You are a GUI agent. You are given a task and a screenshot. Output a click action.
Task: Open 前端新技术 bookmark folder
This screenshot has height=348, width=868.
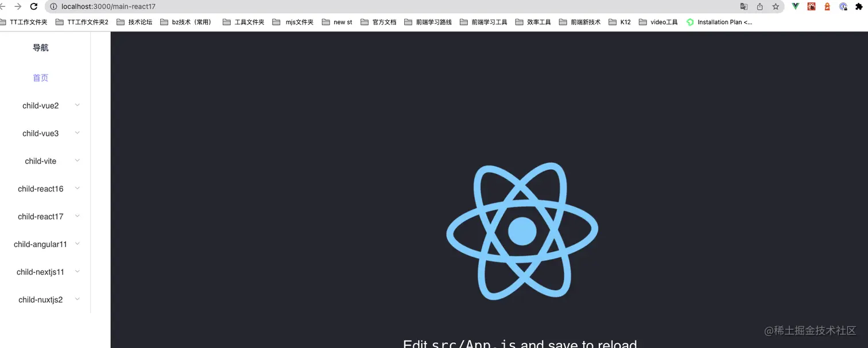[x=580, y=22]
